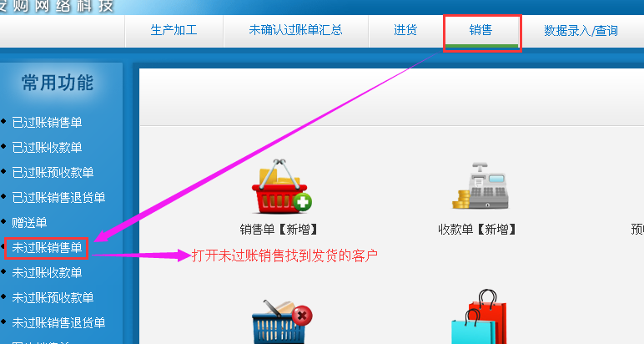
Task: Open the 未确认过账单汇总 tab
Action: pos(295,30)
